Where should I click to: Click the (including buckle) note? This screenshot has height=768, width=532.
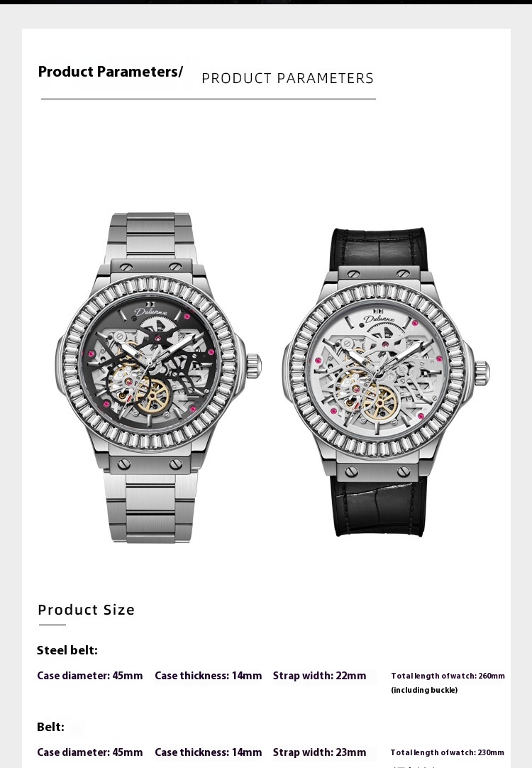pyautogui.click(x=424, y=690)
